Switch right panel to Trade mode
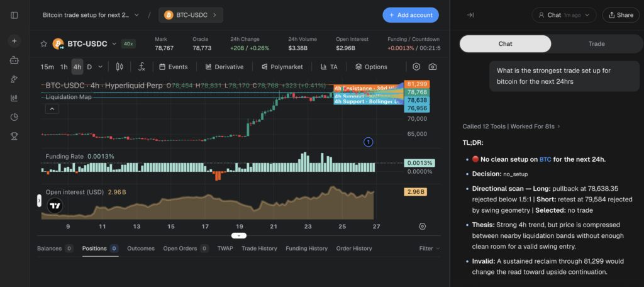This screenshot has height=287, width=644. [596, 43]
